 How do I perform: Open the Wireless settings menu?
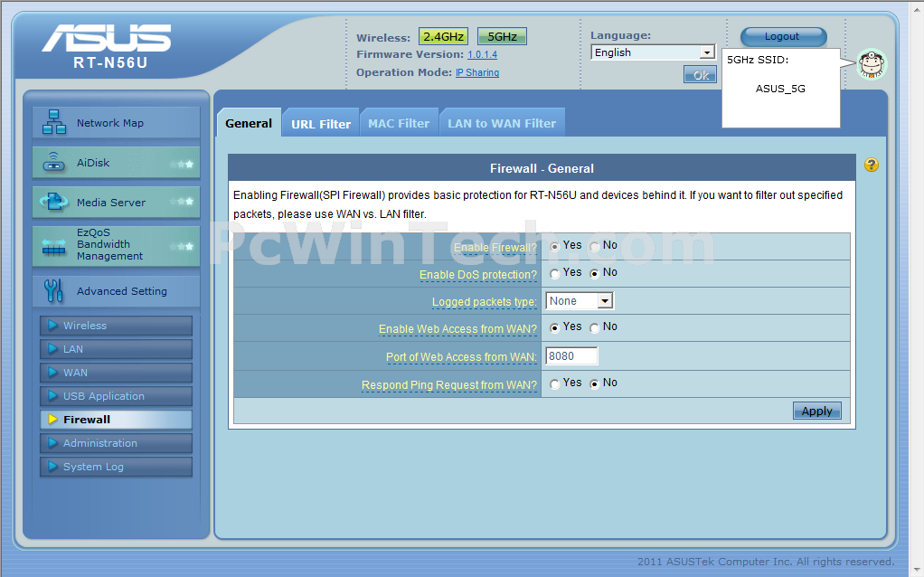pyautogui.click(x=116, y=326)
